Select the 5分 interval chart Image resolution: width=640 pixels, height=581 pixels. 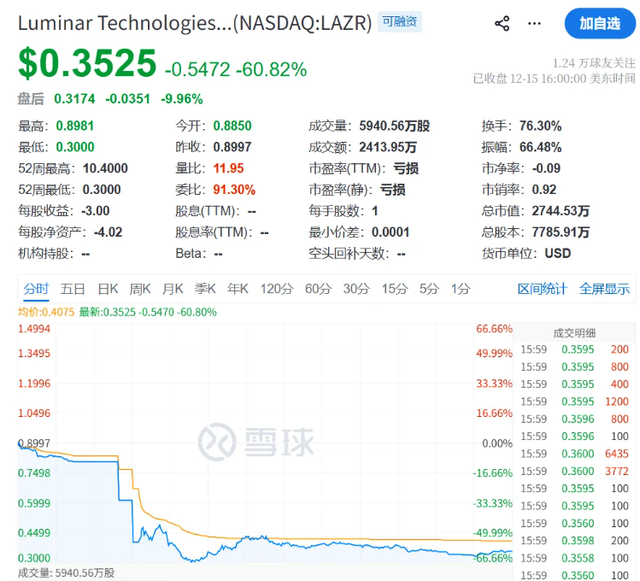point(429,289)
